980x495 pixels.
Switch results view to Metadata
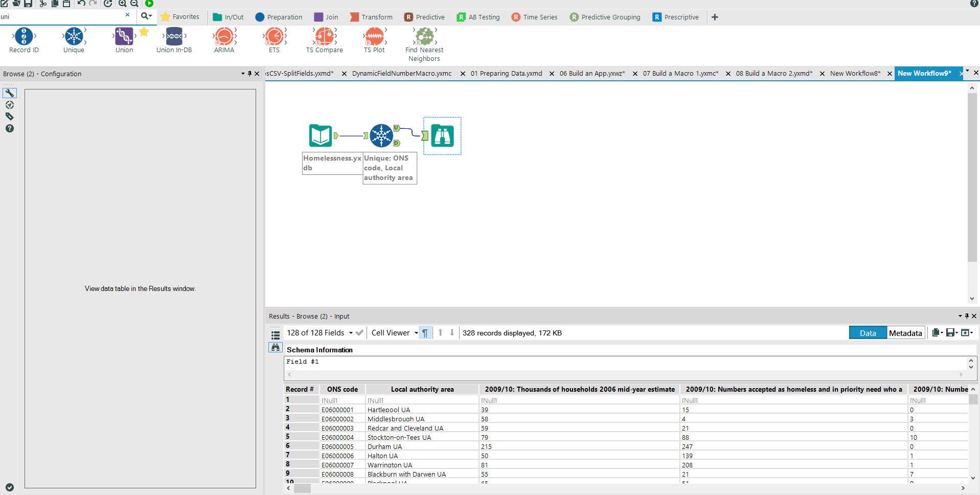[x=905, y=333]
